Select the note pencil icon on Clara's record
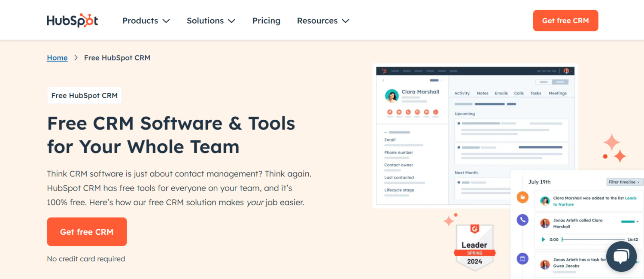 390,112
